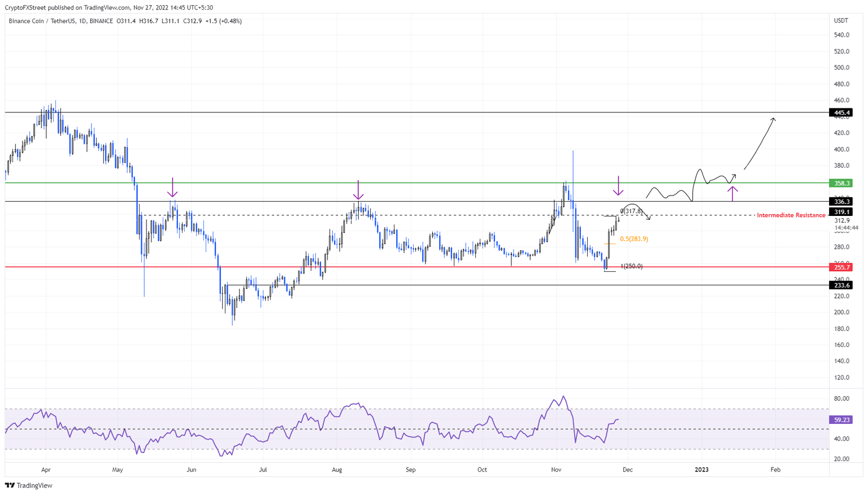Click Apr on the time axis
This screenshot has height=494, width=868.
pyautogui.click(x=46, y=470)
